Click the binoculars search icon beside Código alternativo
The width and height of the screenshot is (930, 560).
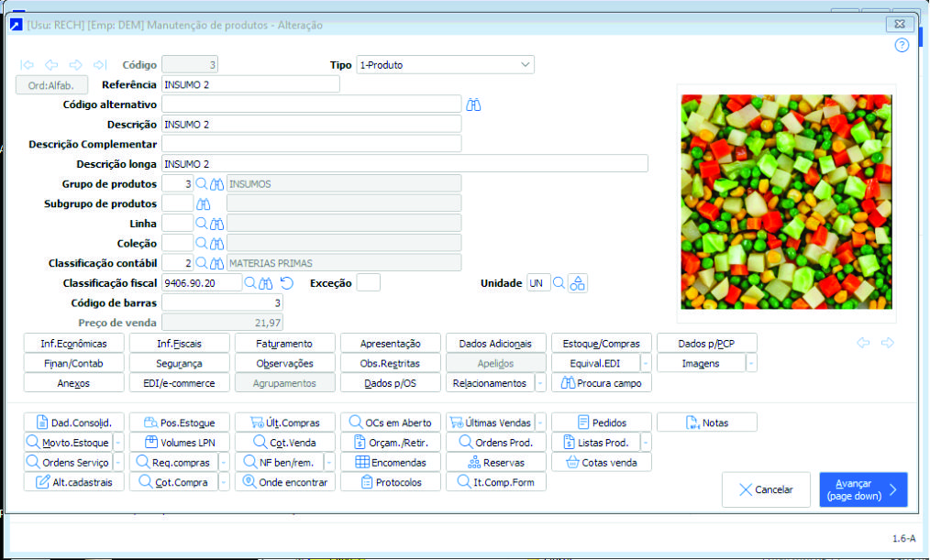473,104
